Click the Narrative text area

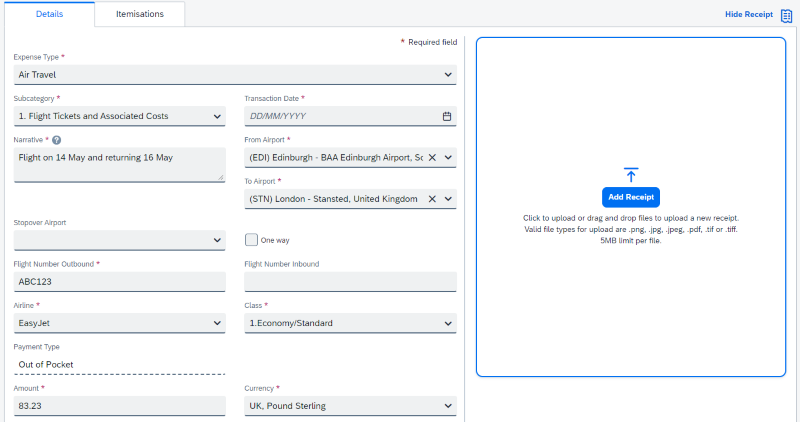tap(119, 164)
